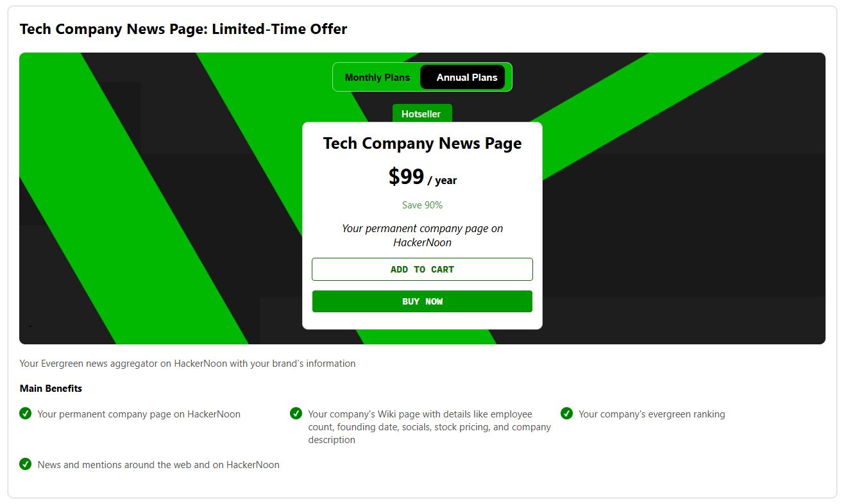This screenshot has height=504, width=848.
Task: Click the pricing card's Tech Company News Page title
Action: coord(422,143)
